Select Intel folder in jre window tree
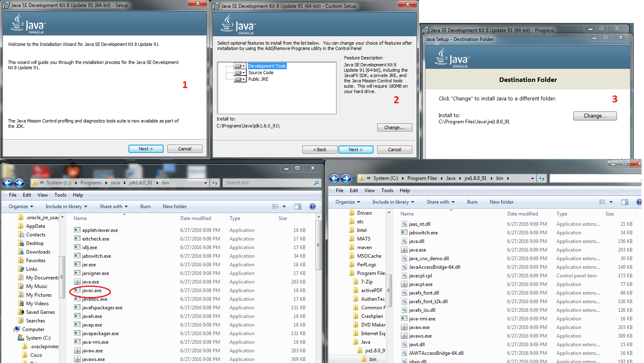Screen dimensions: 644x363 point(362,230)
